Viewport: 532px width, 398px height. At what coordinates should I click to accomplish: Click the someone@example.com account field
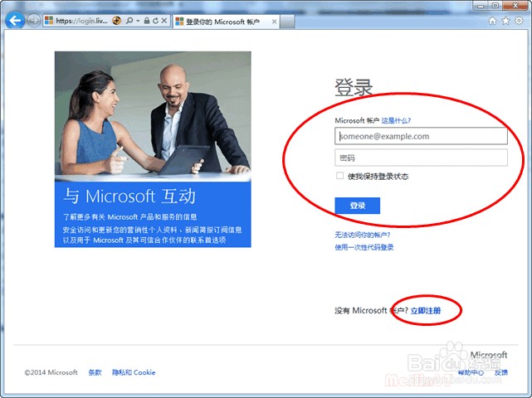(x=421, y=136)
